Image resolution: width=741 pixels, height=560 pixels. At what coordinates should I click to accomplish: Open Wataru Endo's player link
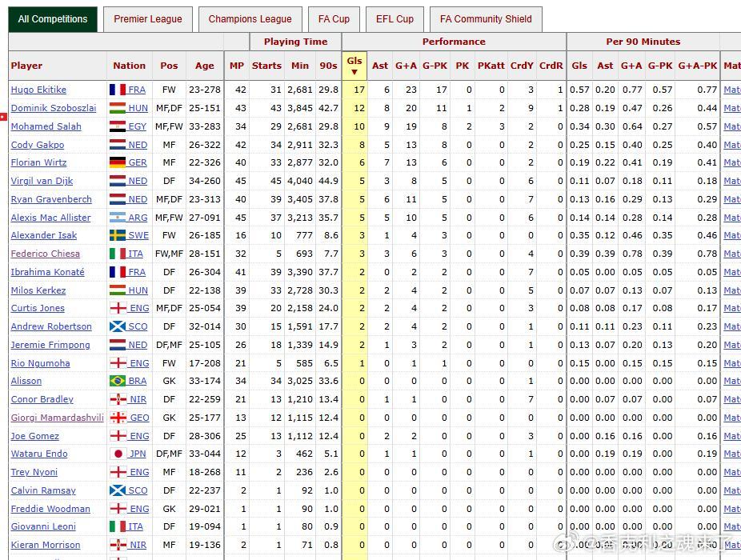39,454
